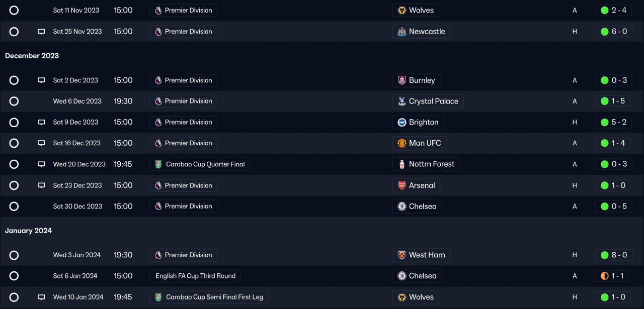Open the 1 - 1 draw result against Chelsea
644x309 pixels.
point(613,276)
